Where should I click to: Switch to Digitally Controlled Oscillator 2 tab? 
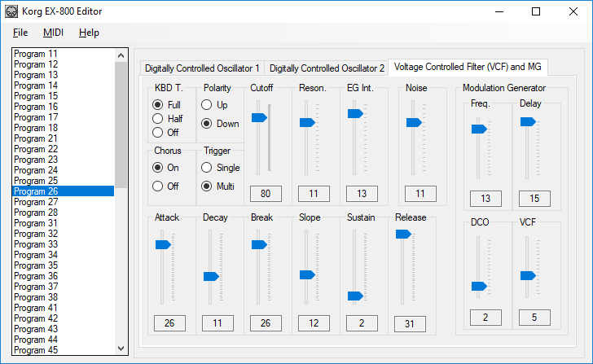[x=327, y=68]
